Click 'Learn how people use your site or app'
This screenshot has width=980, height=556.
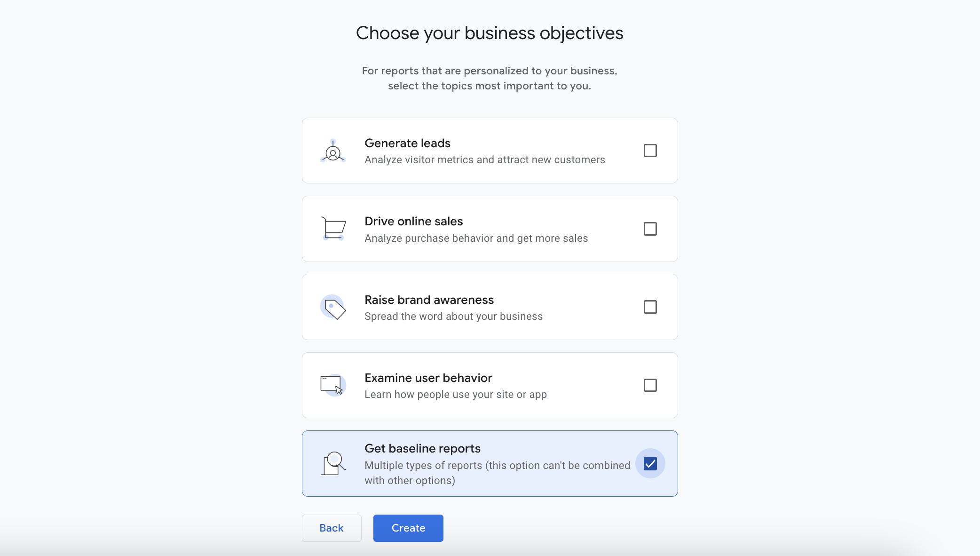click(455, 394)
